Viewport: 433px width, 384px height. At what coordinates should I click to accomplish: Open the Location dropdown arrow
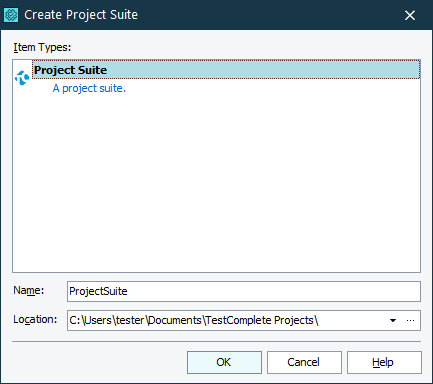tap(393, 320)
